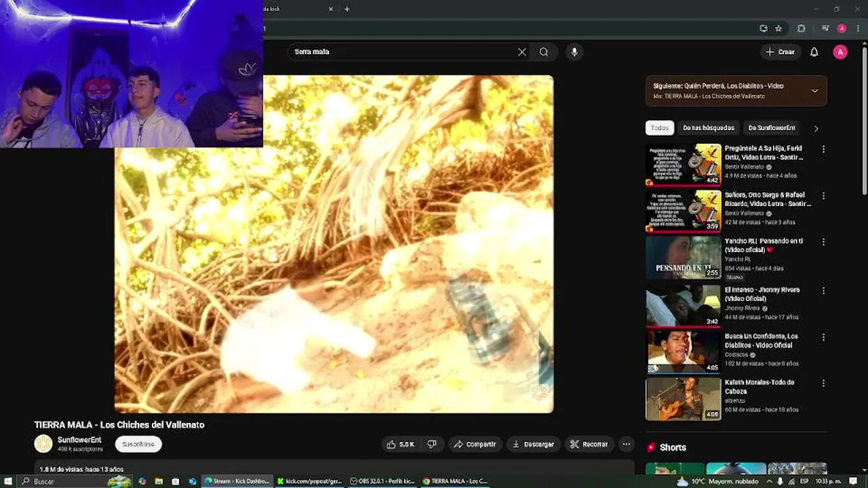Click the 'Siguiente: Quién Perderá' text
Screen dimensions: 868x488
click(718, 86)
